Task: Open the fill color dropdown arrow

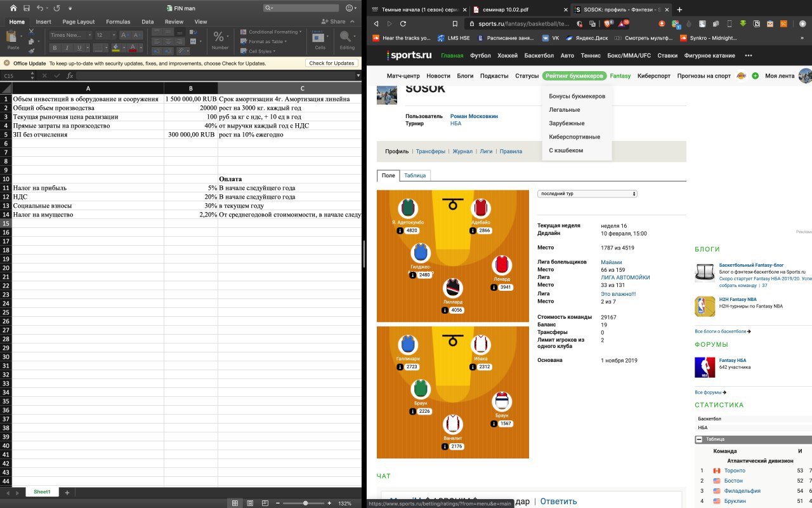Action: [x=124, y=48]
